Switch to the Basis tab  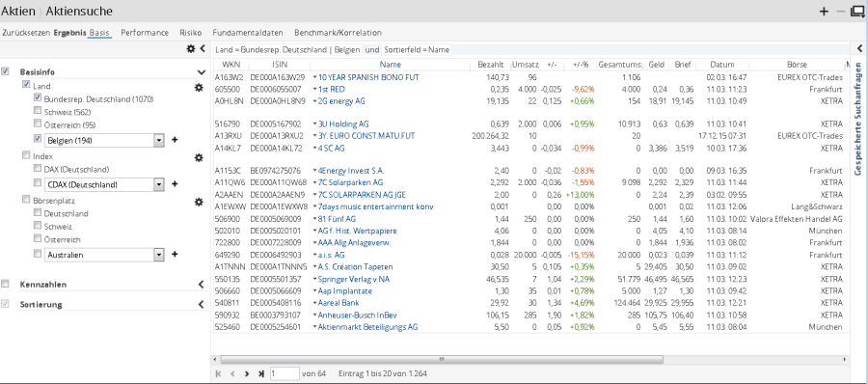(99, 33)
